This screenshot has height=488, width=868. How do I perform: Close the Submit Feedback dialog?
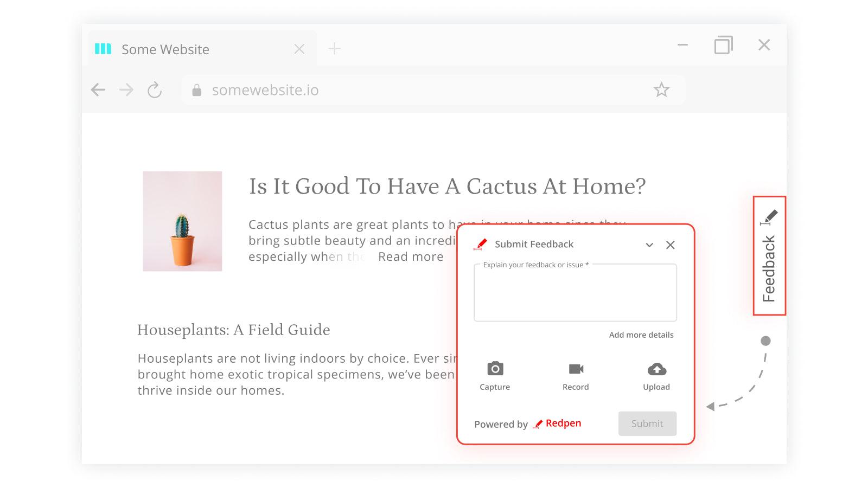(x=671, y=245)
